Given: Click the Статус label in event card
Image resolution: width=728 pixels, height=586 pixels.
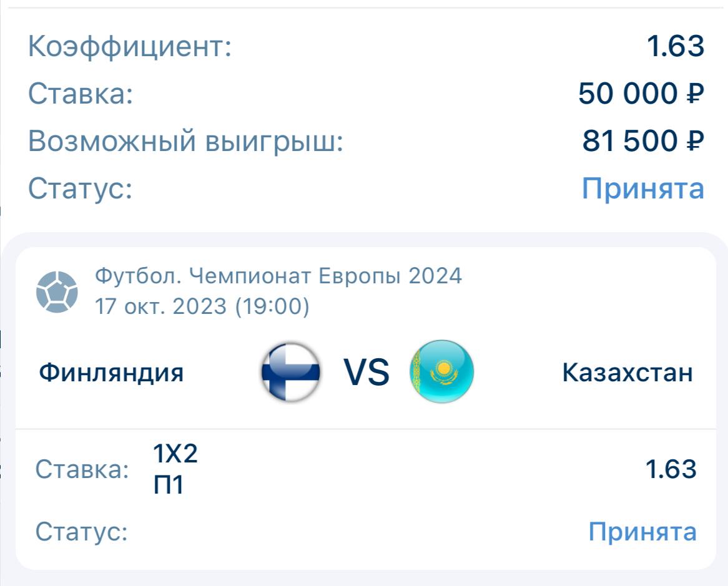Looking at the screenshot, I should [81, 532].
